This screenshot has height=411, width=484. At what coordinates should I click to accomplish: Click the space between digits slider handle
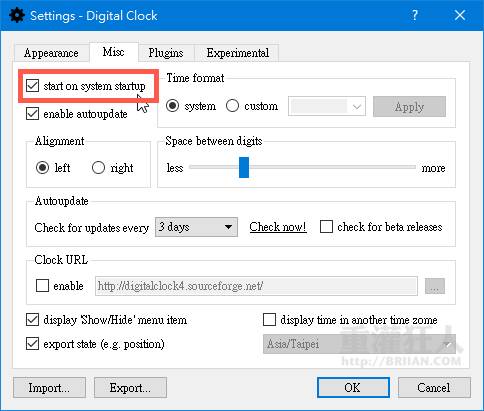pos(244,167)
